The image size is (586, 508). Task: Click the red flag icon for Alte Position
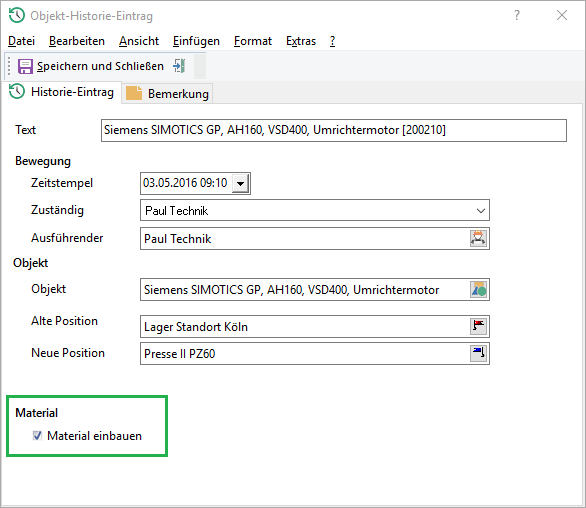click(x=478, y=326)
